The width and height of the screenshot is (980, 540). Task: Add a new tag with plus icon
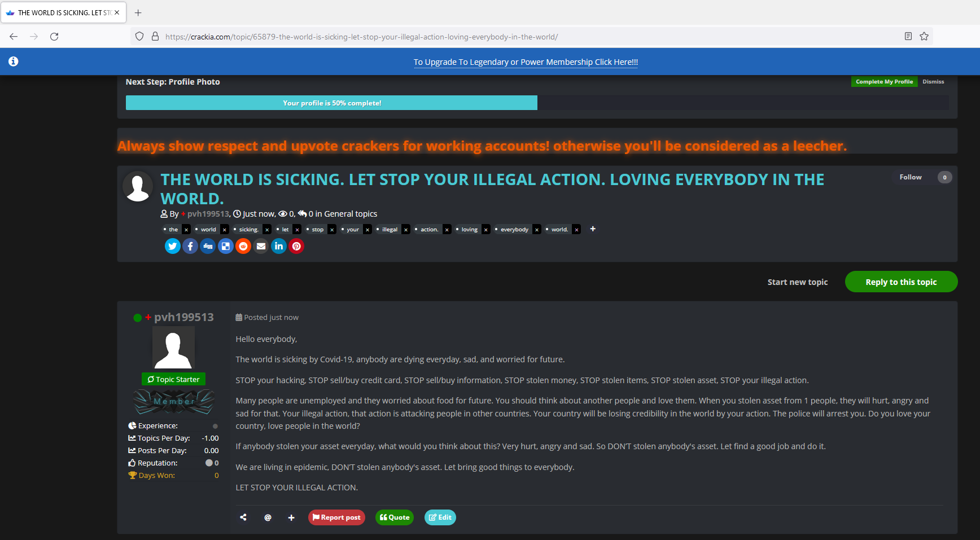tap(593, 229)
